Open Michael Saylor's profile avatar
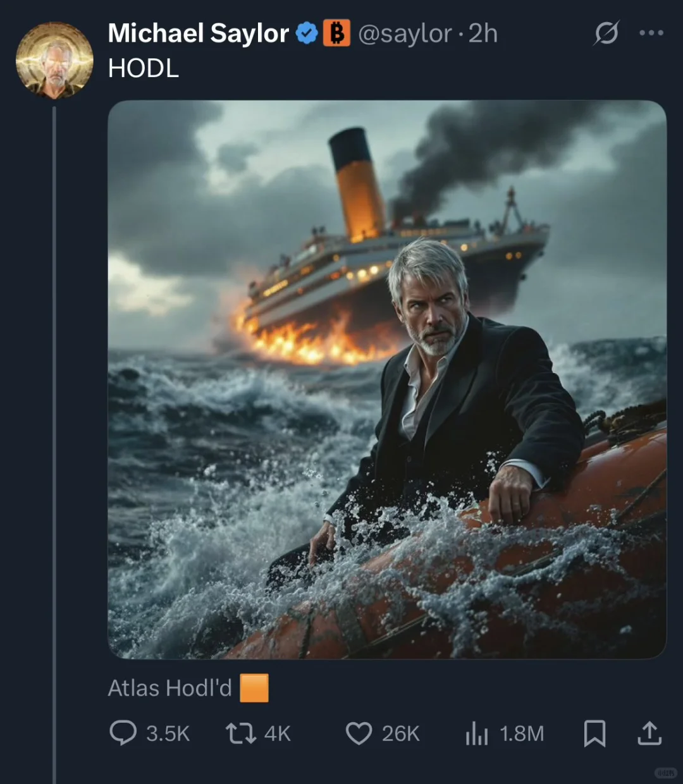The width and height of the screenshot is (683, 784). [54, 61]
